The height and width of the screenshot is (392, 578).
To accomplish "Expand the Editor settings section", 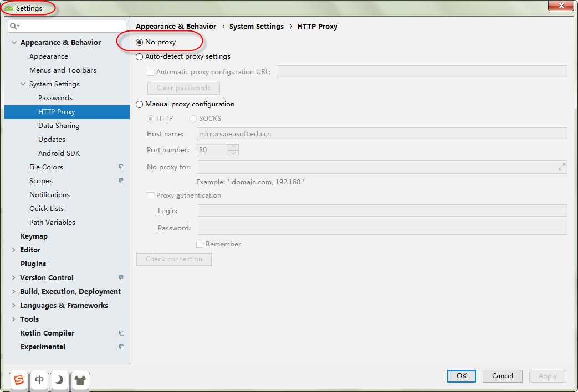I will pyautogui.click(x=14, y=250).
